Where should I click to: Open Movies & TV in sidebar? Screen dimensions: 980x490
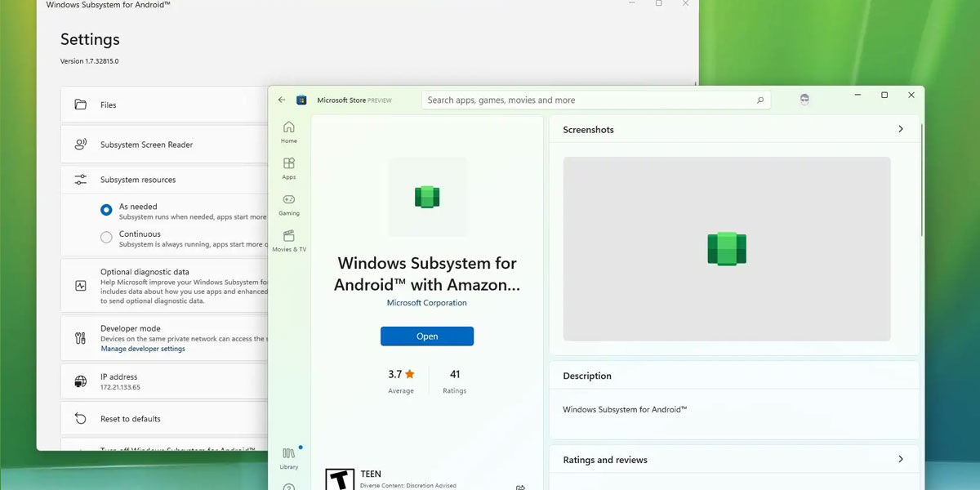tap(289, 241)
